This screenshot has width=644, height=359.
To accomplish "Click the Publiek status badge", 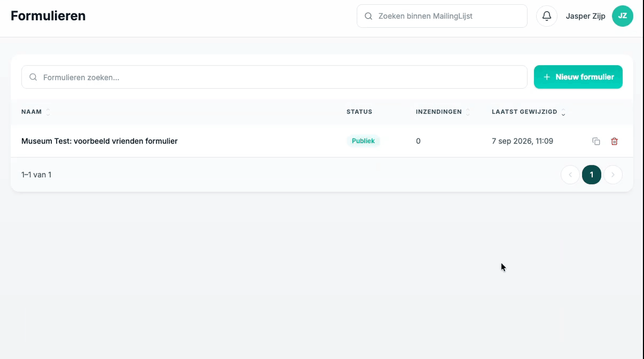I will (363, 141).
